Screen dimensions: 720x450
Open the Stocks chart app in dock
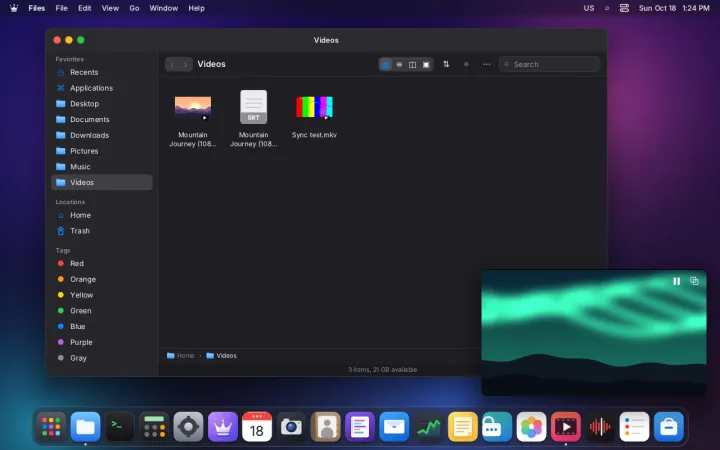[428, 427]
